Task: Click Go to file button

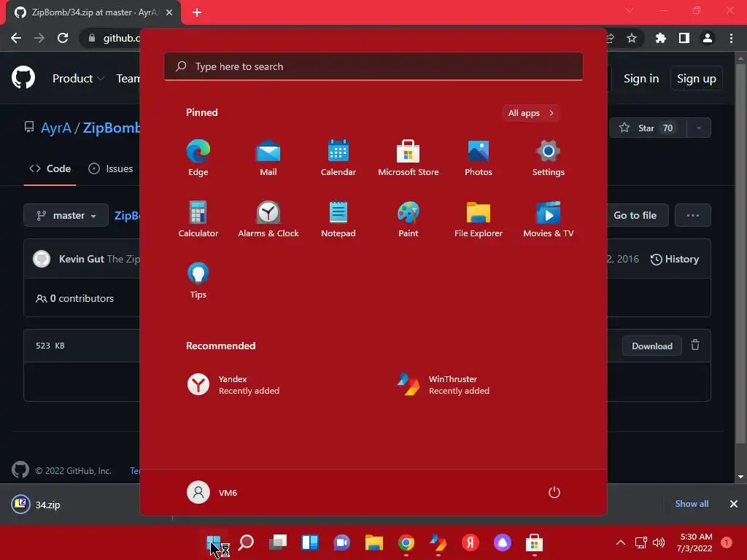Action: 635,215
